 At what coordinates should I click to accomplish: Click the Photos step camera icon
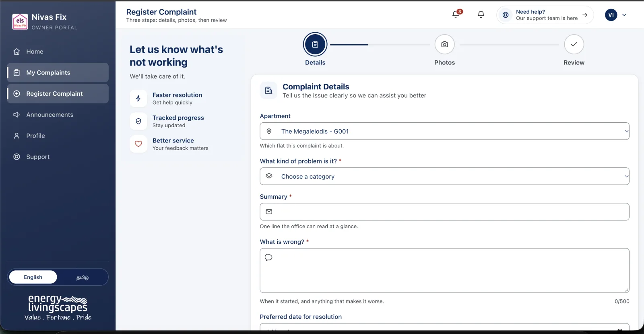[445, 44]
